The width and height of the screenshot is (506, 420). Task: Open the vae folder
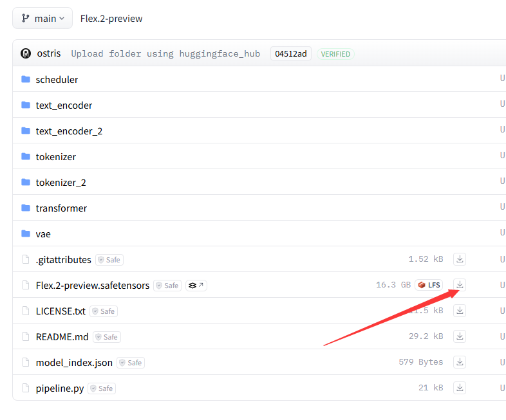pos(43,234)
